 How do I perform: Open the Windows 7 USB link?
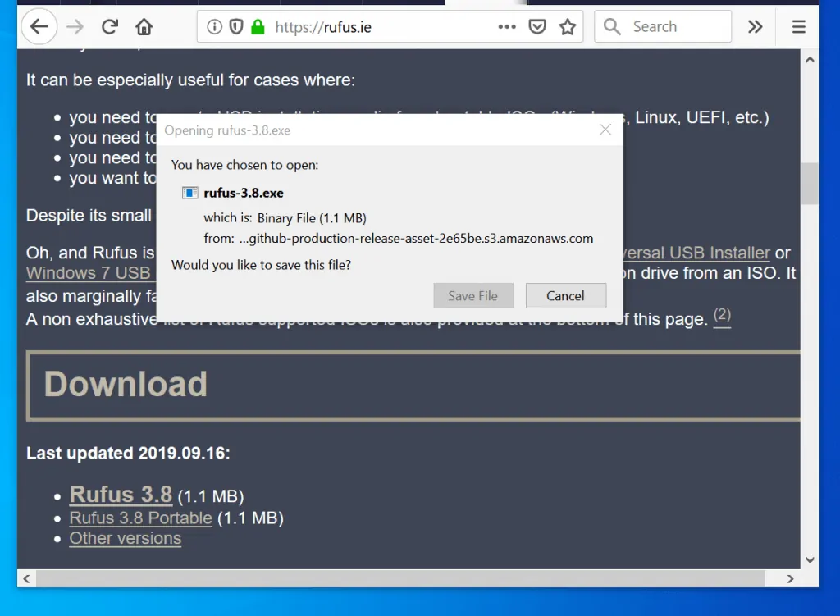[90, 272]
